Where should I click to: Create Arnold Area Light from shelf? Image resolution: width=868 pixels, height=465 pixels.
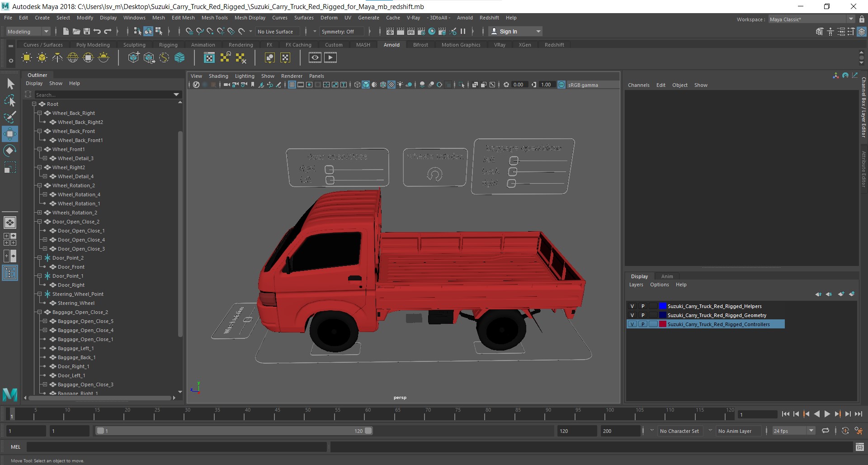tap(27, 58)
